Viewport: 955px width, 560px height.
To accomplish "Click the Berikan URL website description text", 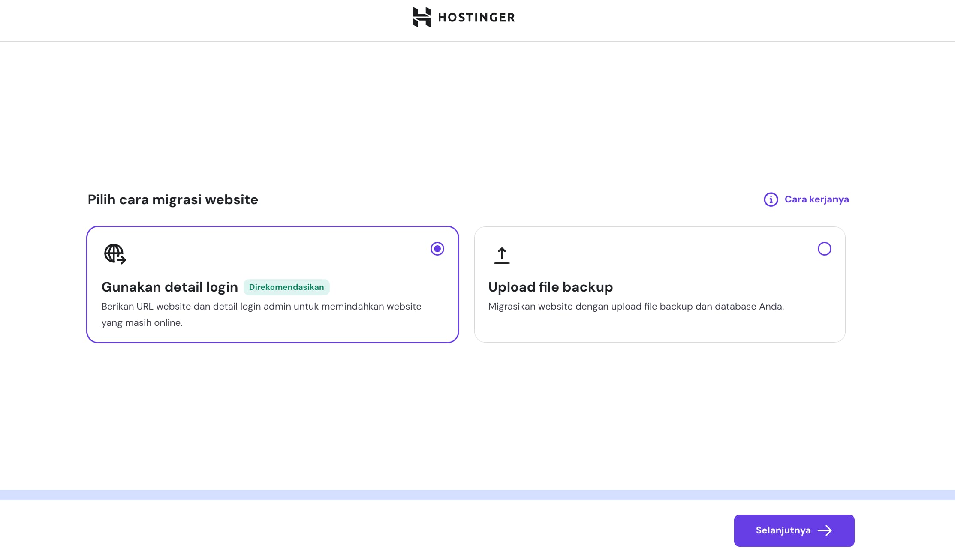I will click(x=261, y=307).
